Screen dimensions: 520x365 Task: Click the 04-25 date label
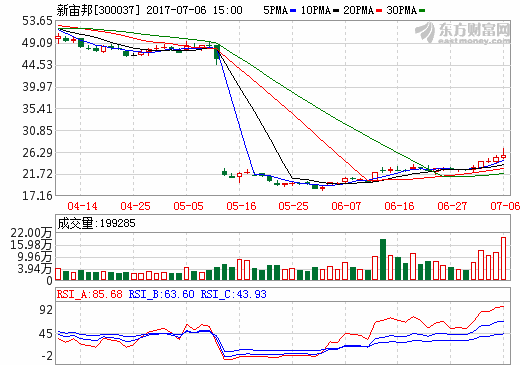[x=135, y=206]
